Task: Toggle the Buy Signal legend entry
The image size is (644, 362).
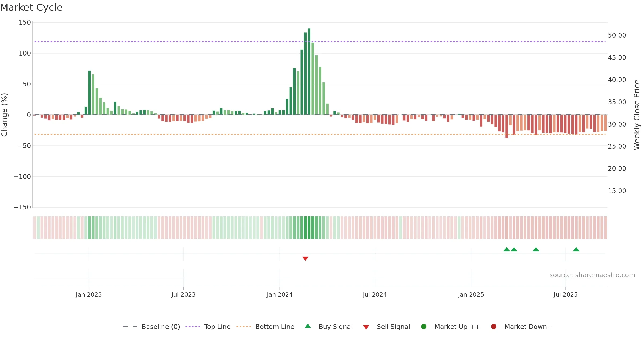Action: pos(329,327)
